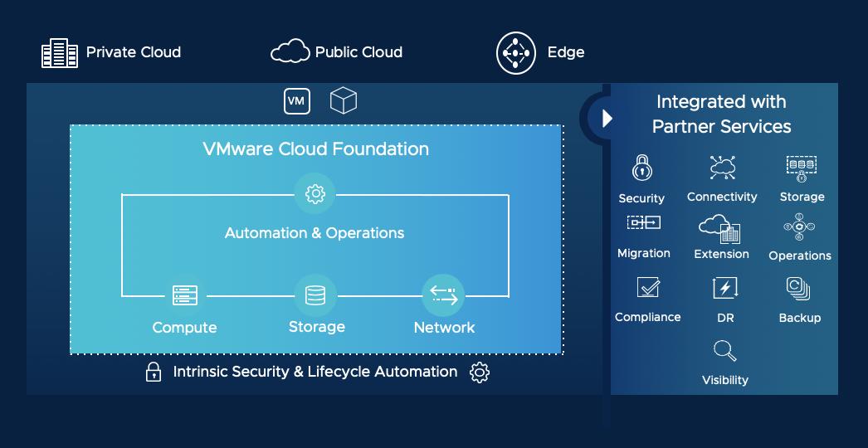This screenshot has height=448, width=868.
Task: Click the Public Cloud cloud icon
Action: [290, 51]
